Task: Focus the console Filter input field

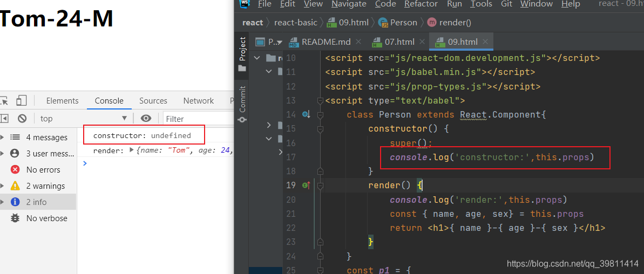Action: pyautogui.click(x=198, y=119)
